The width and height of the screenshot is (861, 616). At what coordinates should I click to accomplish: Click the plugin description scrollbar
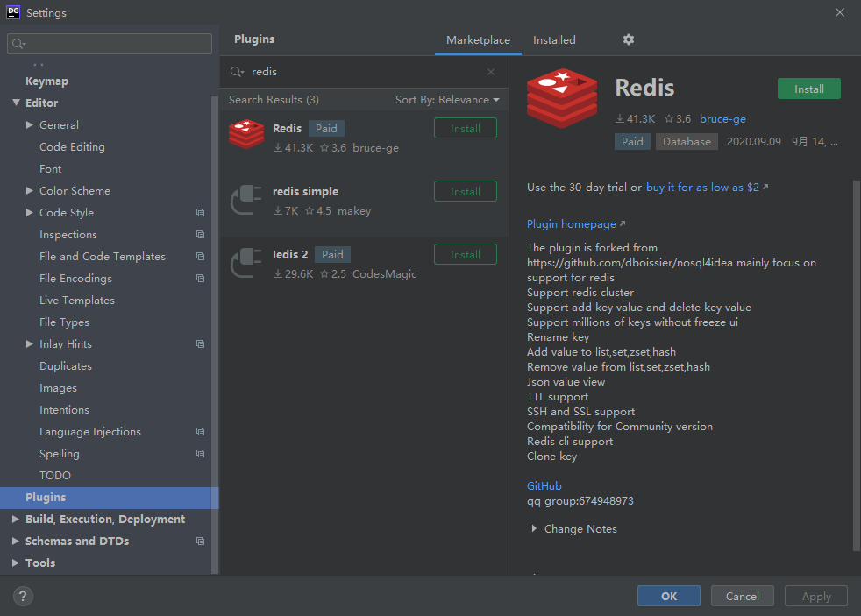(856, 365)
